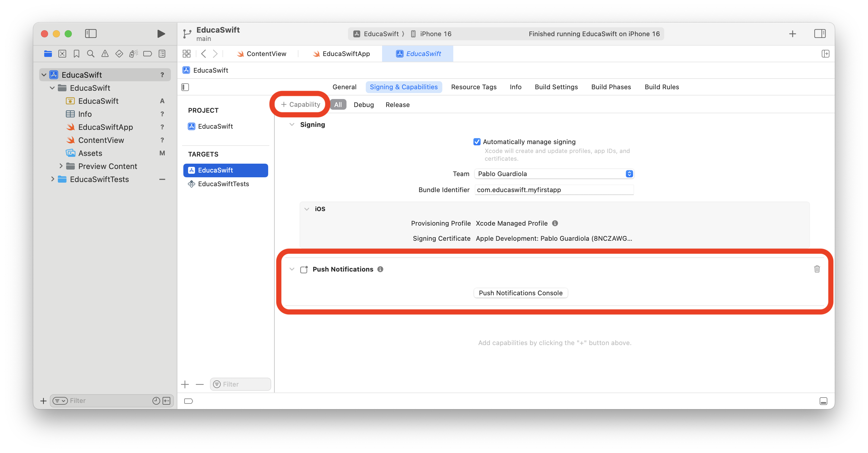Click the Run play button

click(x=161, y=34)
